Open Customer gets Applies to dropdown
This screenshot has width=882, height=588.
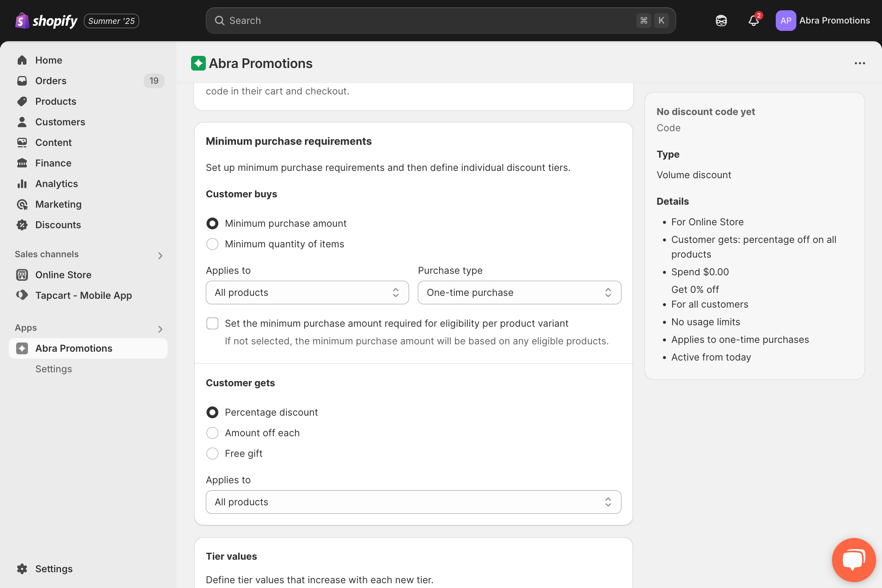click(413, 502)
